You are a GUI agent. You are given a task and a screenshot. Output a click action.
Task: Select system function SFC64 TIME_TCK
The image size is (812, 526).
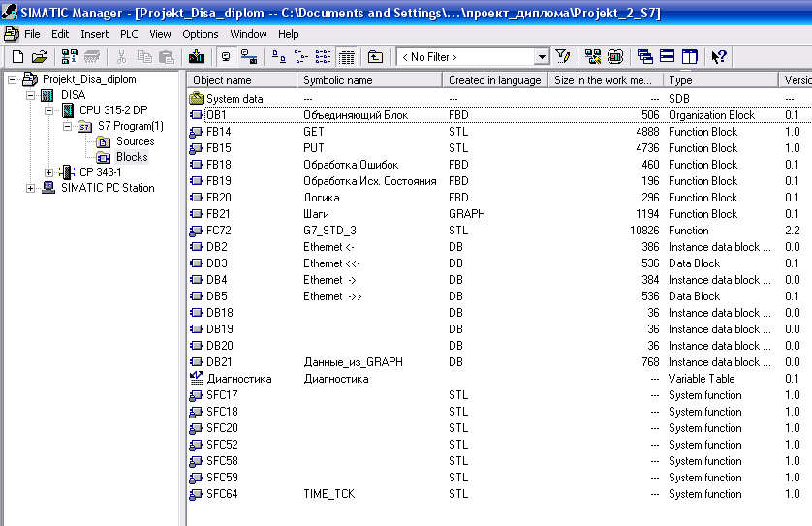pos(222,494)
